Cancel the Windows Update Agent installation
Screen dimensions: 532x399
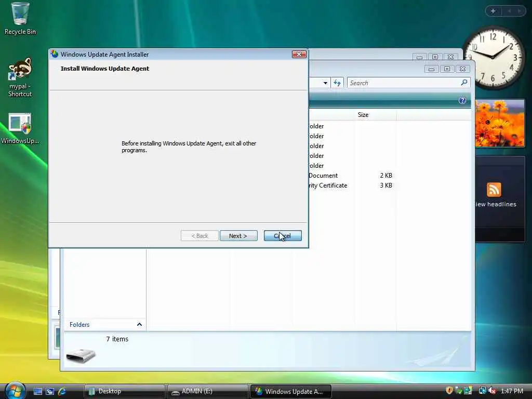pyautogui.click(x=283, y=236)
